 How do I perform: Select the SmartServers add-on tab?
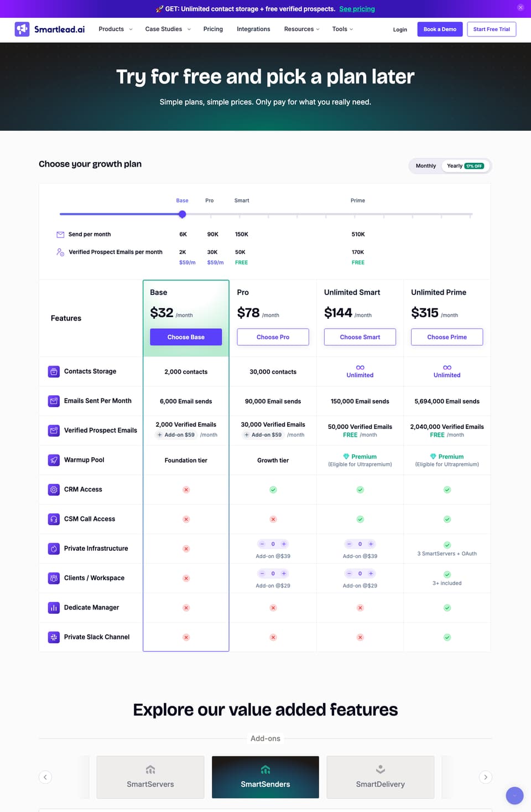tap(150, 777)
